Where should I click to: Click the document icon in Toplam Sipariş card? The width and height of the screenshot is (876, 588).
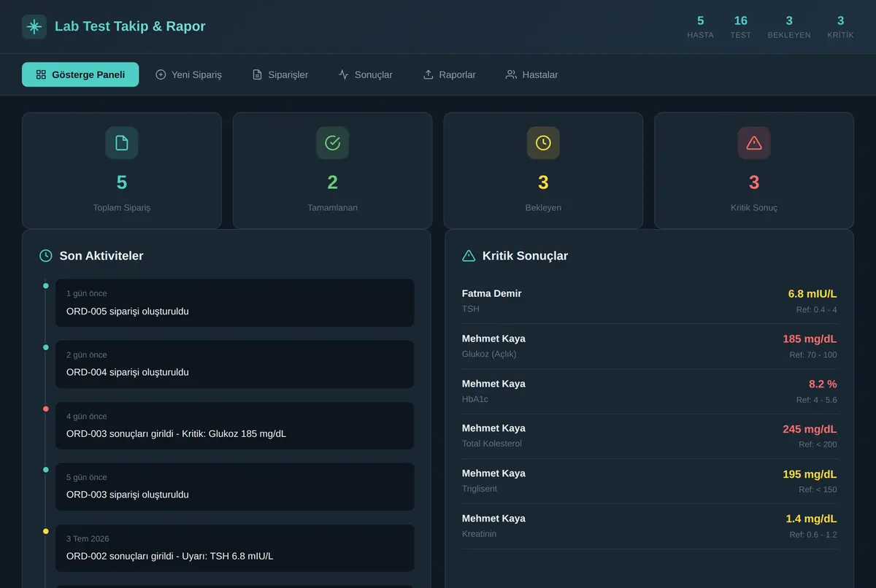(122, 143)
